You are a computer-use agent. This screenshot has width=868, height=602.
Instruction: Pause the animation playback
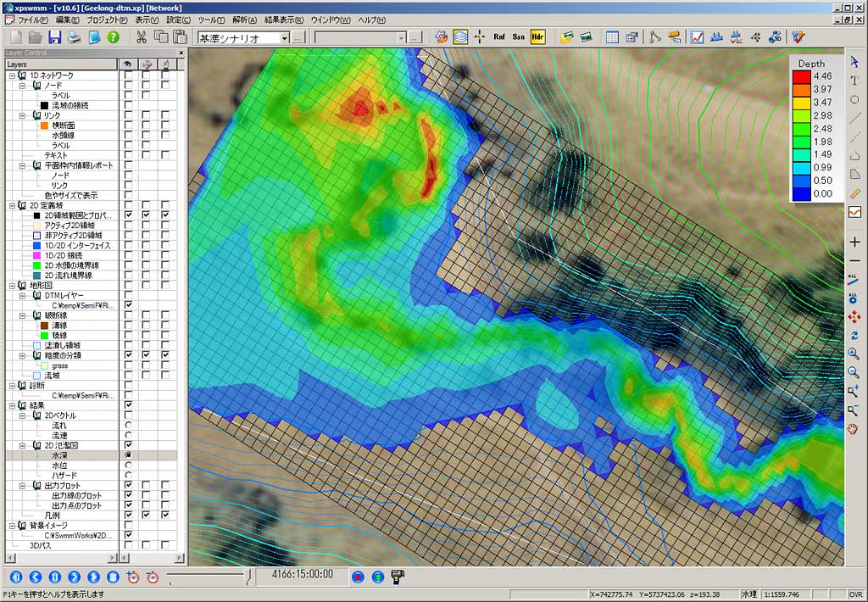54,577
